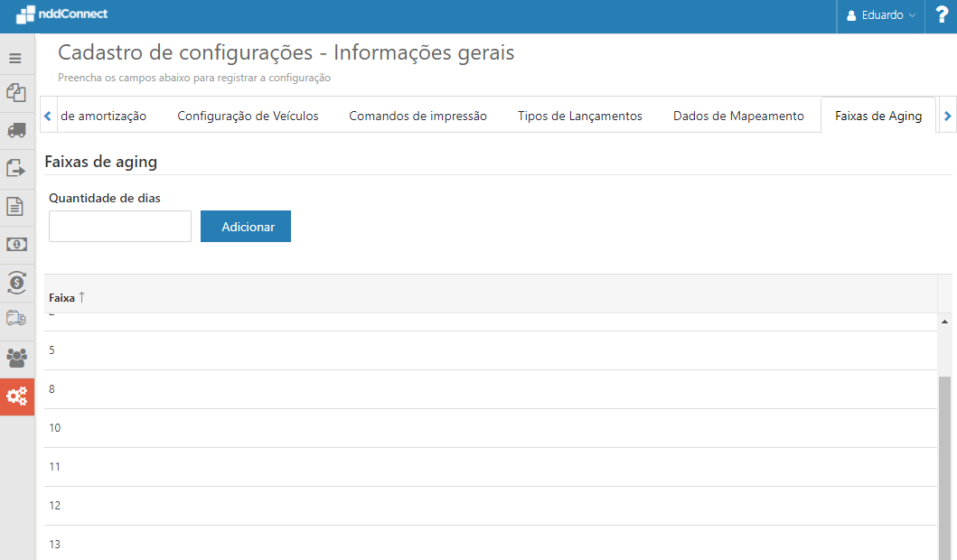Select the banknote icon in the sidebar
Image resolution: width=957 pixels, height=560 pixels.
pyautogui.click(x=15, y=244)
